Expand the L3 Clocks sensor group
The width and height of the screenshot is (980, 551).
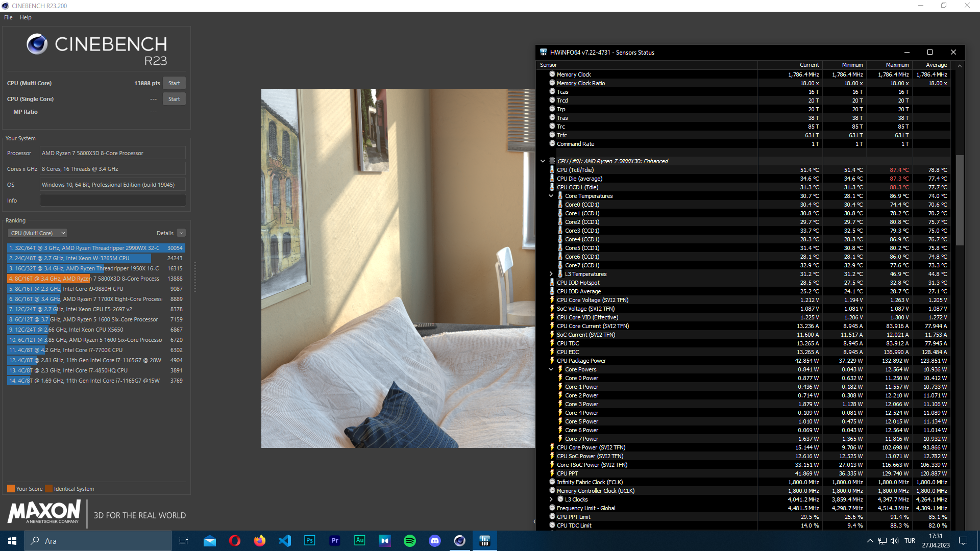point(551,499)
